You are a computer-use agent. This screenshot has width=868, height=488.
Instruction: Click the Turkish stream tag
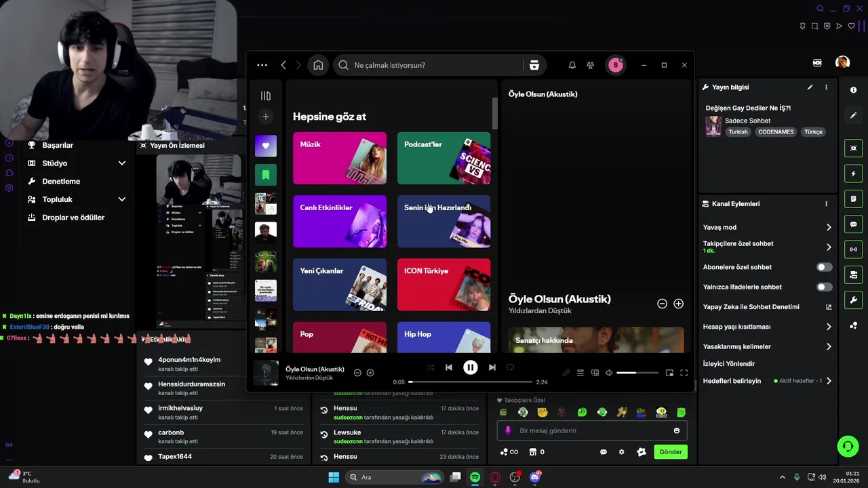pyautogui.click(x=738, y=132)
